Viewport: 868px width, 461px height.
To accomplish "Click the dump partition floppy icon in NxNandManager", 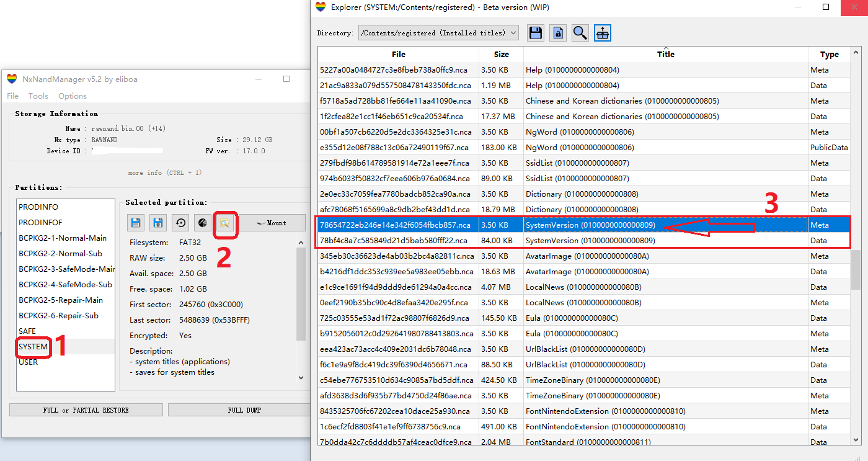I will (x=136, y=223).
